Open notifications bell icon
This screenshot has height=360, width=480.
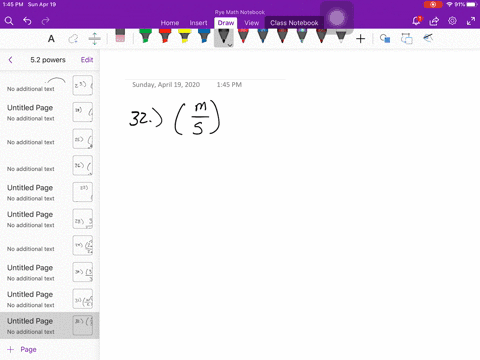point(416,21)
